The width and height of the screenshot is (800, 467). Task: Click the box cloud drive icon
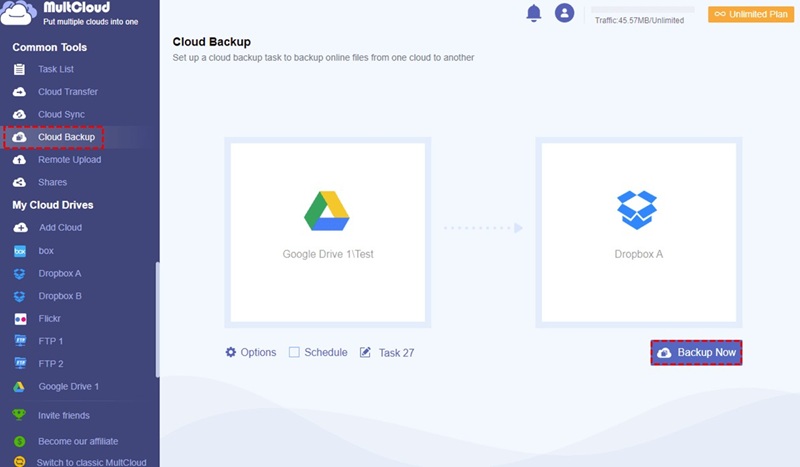pos(19,251)
